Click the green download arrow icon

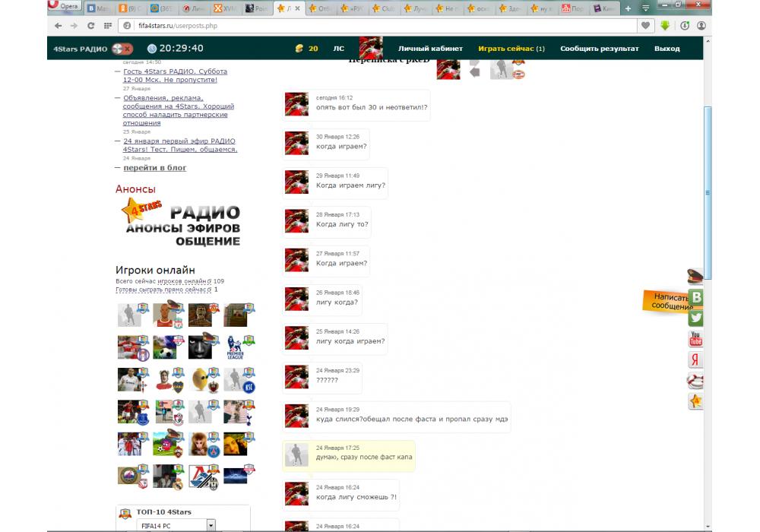pyautogui.click(x=665, y=25)
